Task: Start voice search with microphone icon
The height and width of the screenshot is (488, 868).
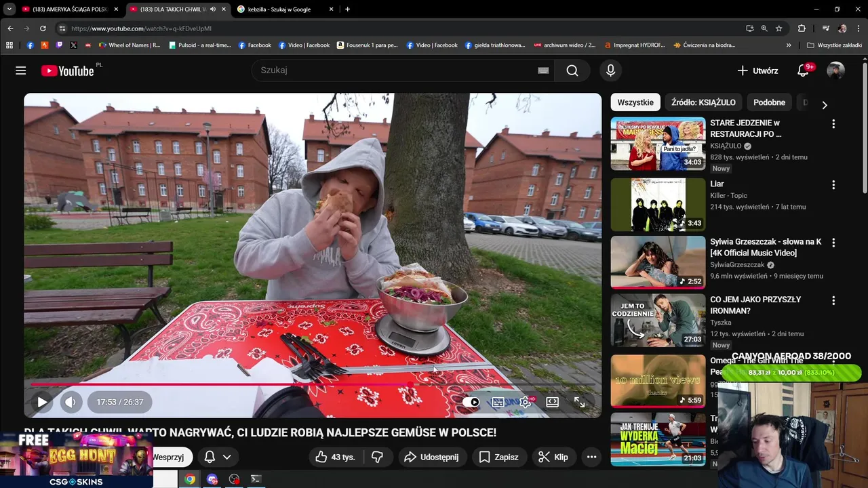Action: pyautogui.click(x=610, y=70)
